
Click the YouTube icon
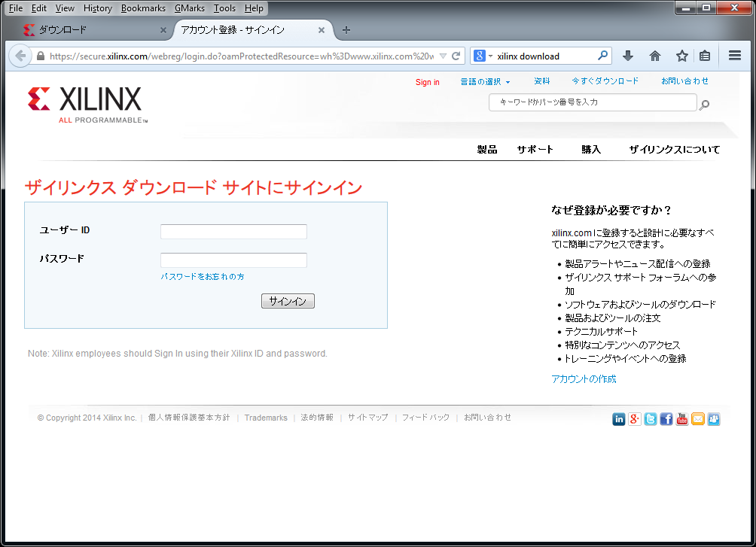pos(682,419)
